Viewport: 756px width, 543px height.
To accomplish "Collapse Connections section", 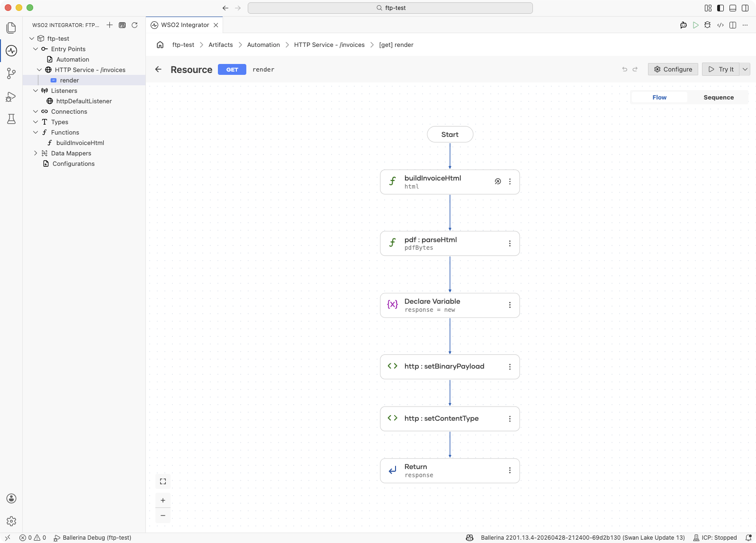I will (36, 111).
